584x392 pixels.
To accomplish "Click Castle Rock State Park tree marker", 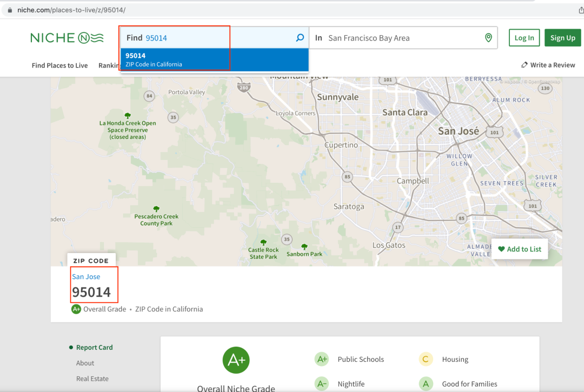I will (263, 242).
